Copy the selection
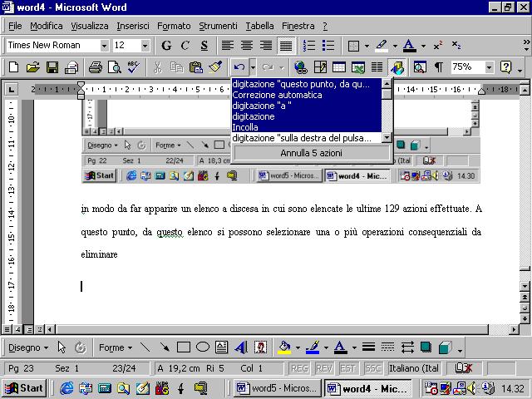 click(176, 67)
